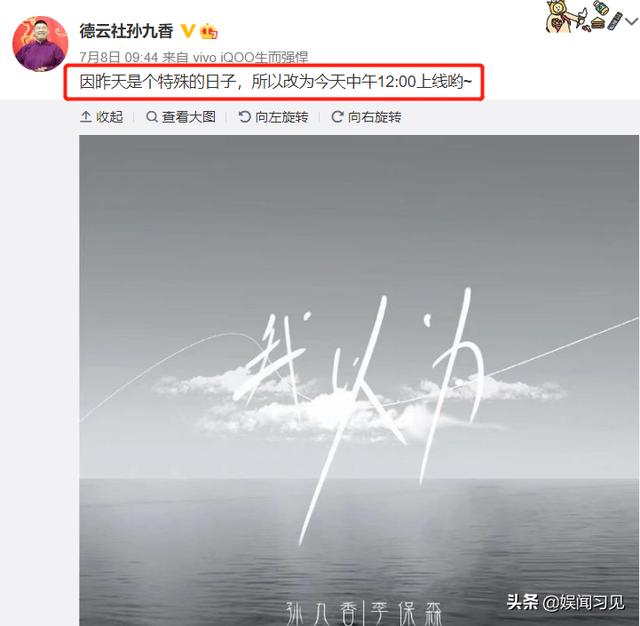640x626 pixels.
Task: Click the 头条 @娱闻习见 watermark
Action: click(565, 602)
